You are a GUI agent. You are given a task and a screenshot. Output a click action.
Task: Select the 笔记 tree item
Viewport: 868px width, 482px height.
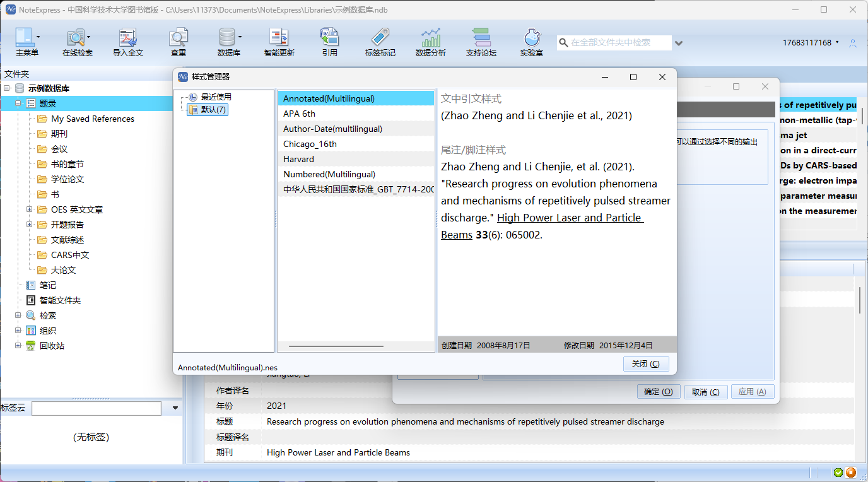41,285
